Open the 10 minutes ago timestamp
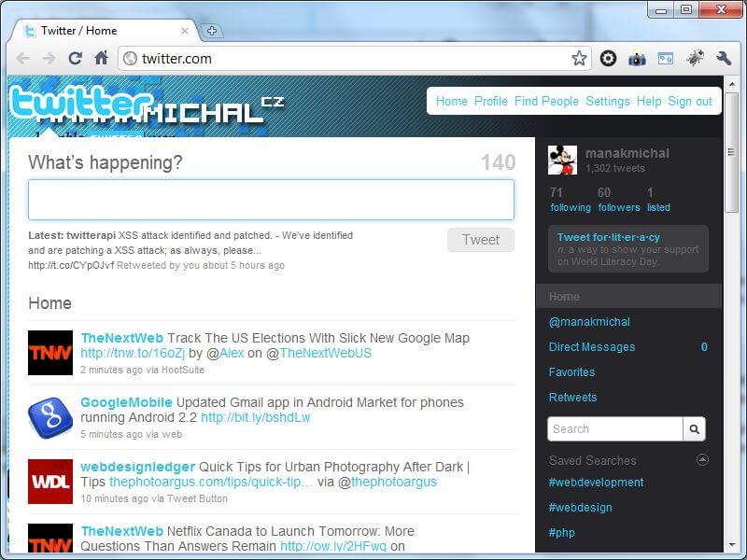Image resolution: width=747 pixels, height=560 pixels. pyautogui.click(x=114, y=498)
